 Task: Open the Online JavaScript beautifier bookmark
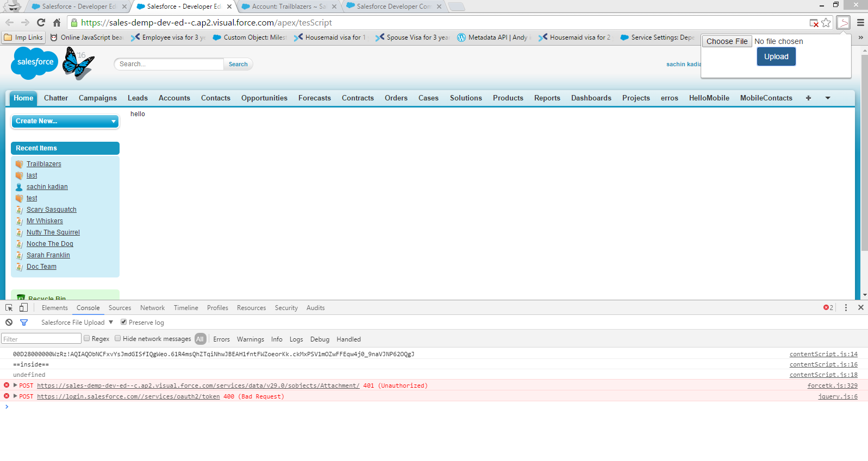point(87,37)
